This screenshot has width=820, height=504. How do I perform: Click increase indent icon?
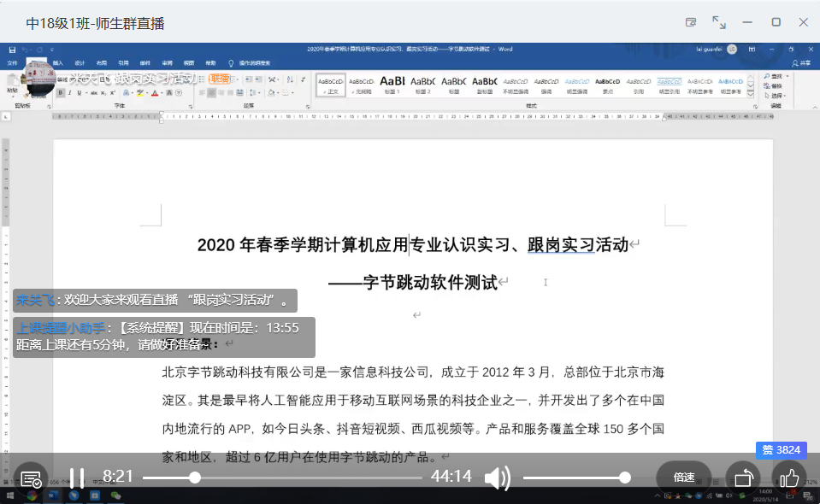[x=258, y=79]
